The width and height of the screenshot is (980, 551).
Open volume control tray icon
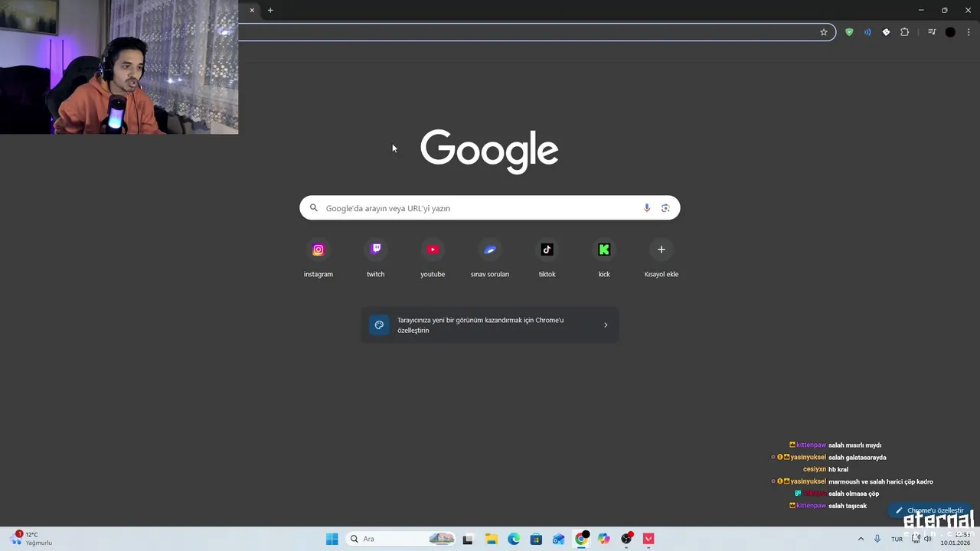(928, 539)
